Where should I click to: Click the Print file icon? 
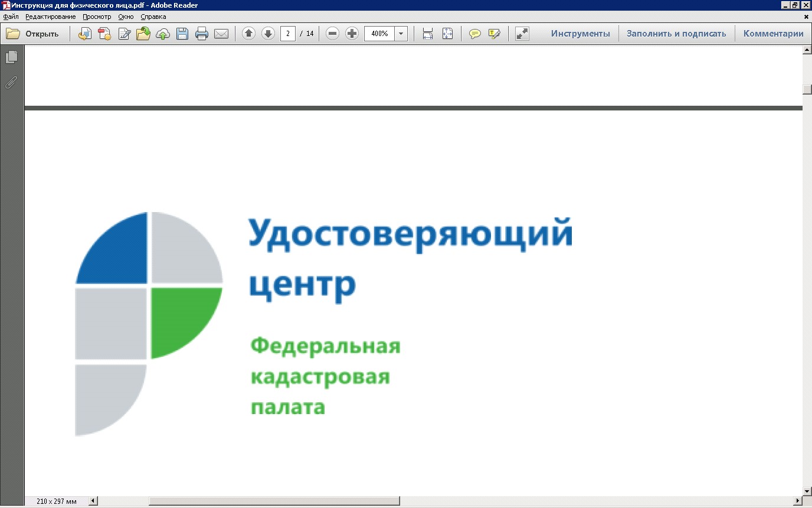(202, 34)
